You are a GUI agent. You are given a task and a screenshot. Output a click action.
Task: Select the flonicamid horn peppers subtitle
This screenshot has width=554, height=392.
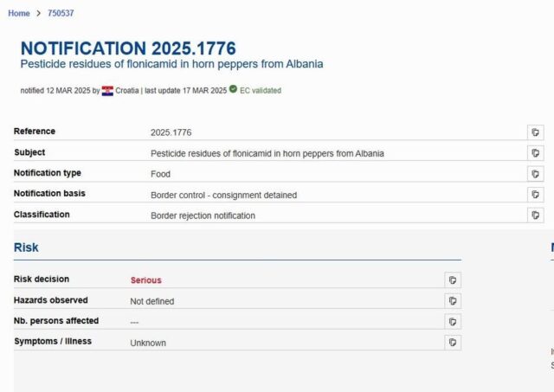171,65
